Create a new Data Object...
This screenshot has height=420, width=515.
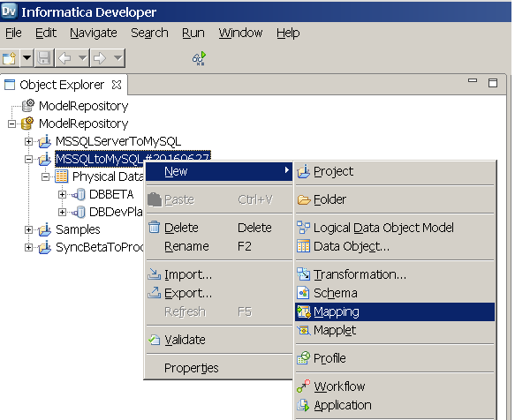point(395,246)
